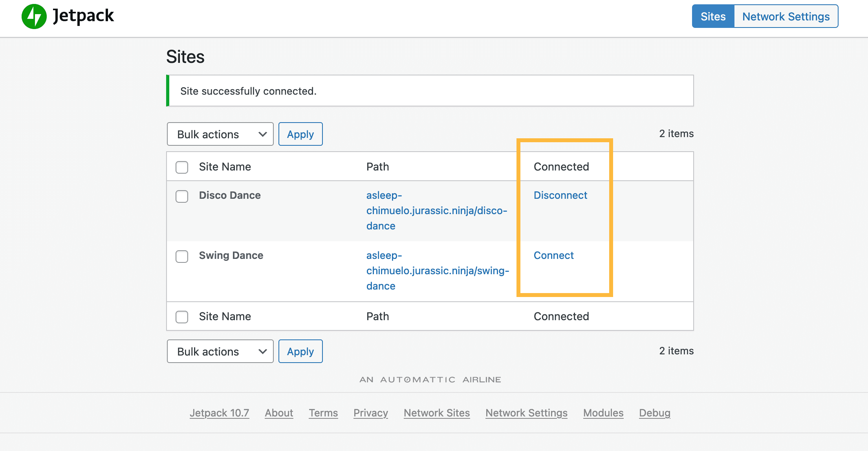Switch to the Sites tab
This screenshot has height=451, width=868.
(713, 16)
